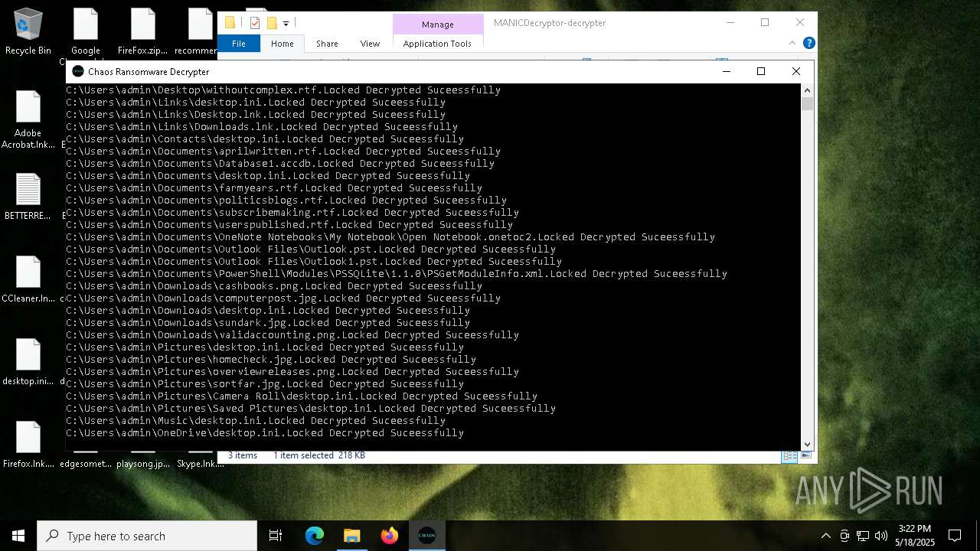Click the withoutcomplex.rtf.Locked console line
This screenshot has width=980, height=551.
point(283,90)
